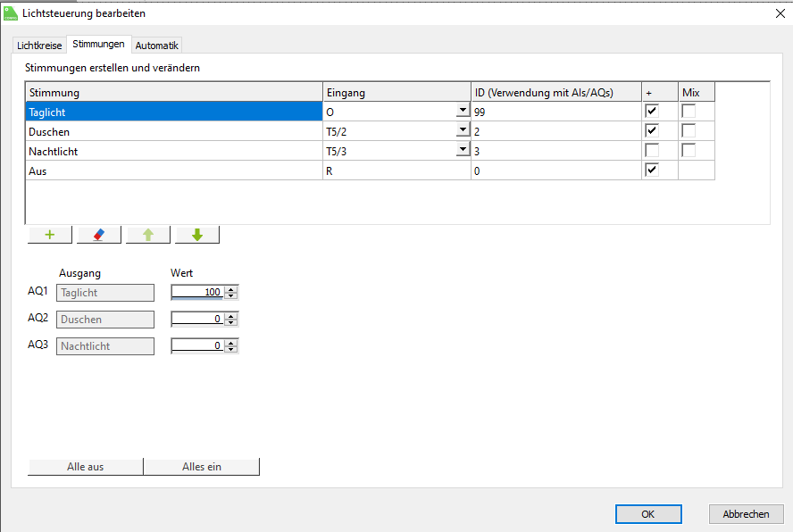This screenshot has height=532, width=793.
Task: Click the ID cell 0 of Aus
Action: point(556,170)
